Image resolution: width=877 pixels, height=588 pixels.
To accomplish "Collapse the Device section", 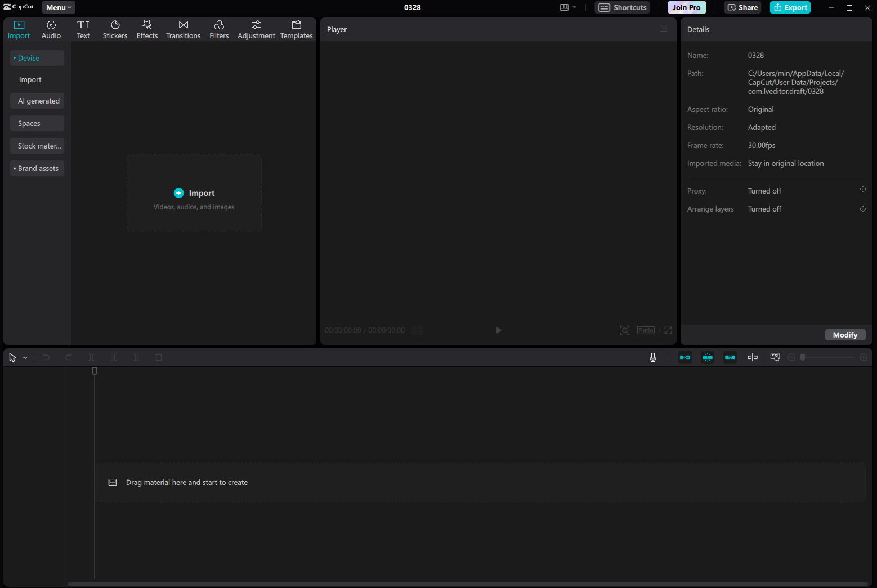I will (x=37, y=58).
